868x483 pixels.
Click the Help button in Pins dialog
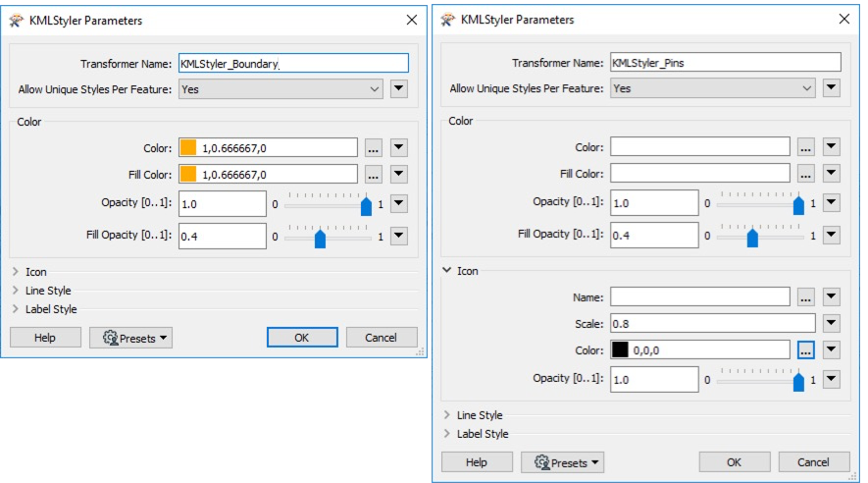[476, 462]
